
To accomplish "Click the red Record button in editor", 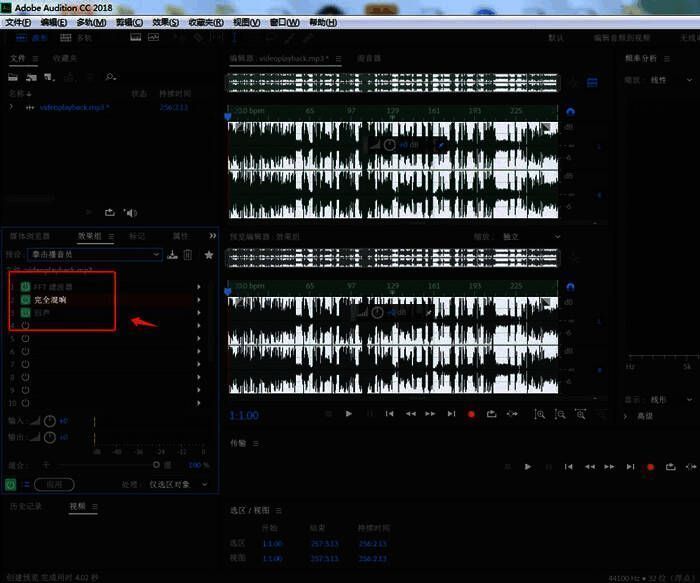I will click(471, 413).
